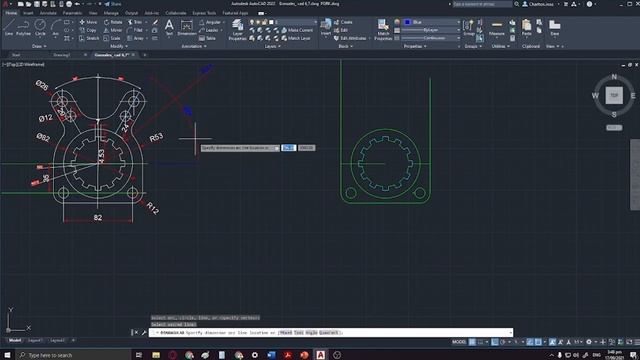The image size is (640, 360).
Task: Click the Angular dimension tool
Action: [210, 22]
